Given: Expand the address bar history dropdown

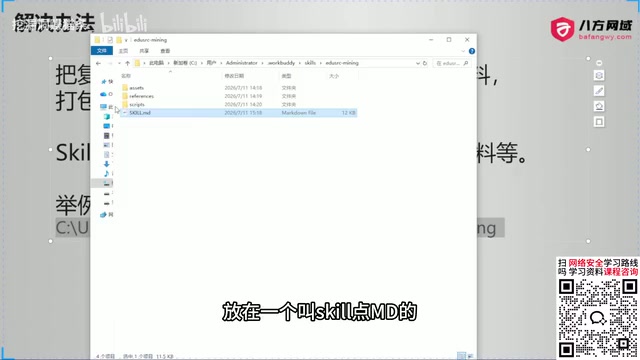Looking at the screenshot, I should pyautogui.click(x=418, y=63).
